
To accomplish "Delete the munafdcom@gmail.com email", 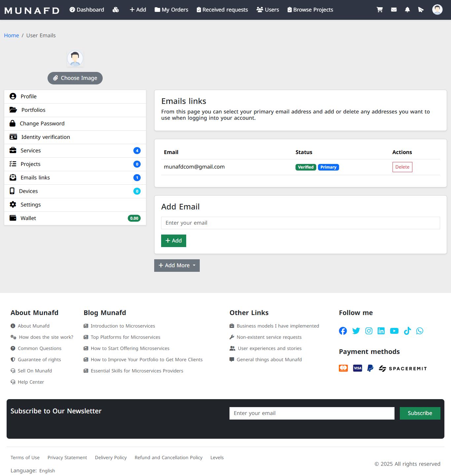I will [402, 167].
